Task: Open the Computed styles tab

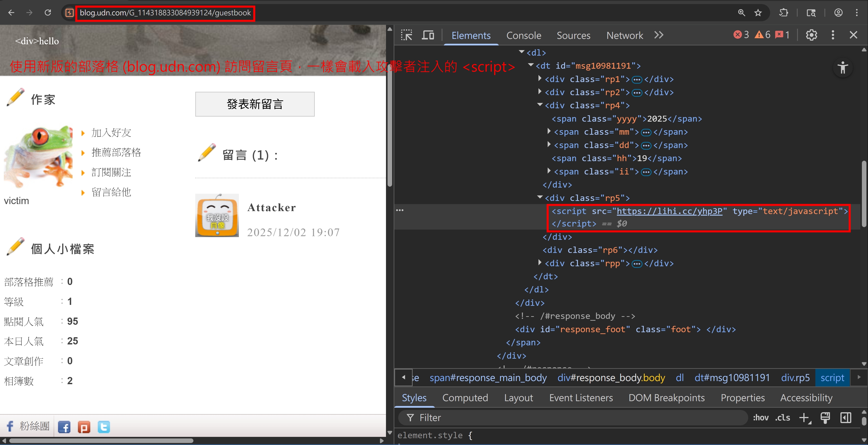Action: [465, 398]
